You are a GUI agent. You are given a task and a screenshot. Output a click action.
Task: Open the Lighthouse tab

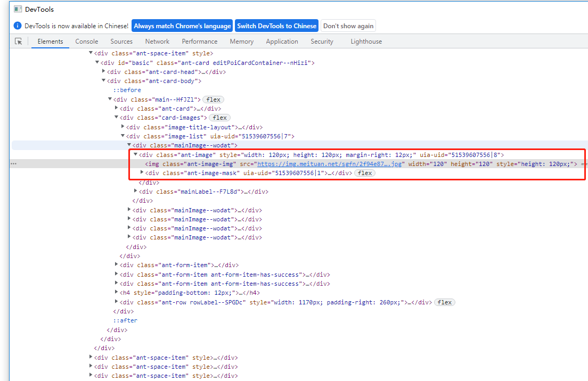(x=366, y=42)
